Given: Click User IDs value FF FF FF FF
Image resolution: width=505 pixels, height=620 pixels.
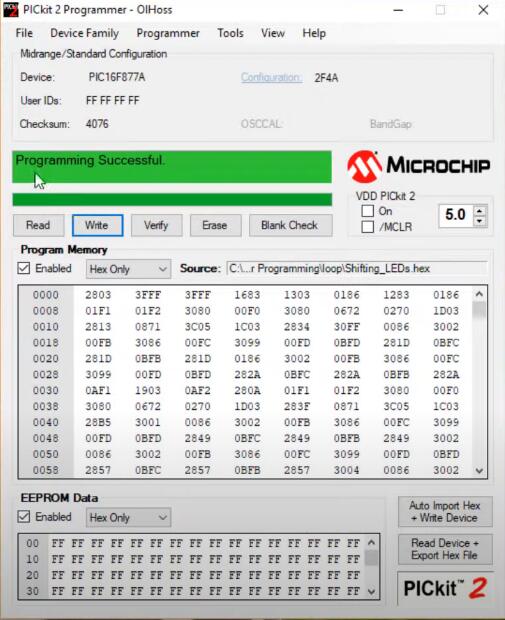Looking at the screenshot, I should [113, 101].
